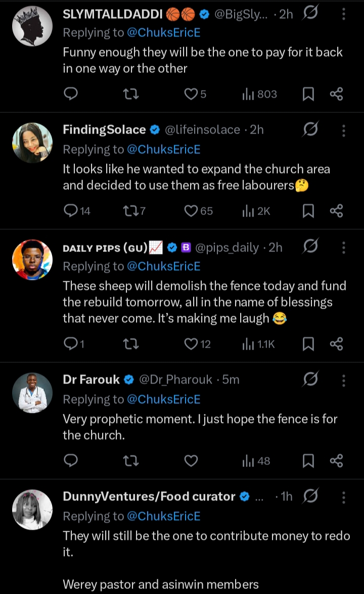Repost the DAILY PIPS tweet

click(x=130, y=344)
